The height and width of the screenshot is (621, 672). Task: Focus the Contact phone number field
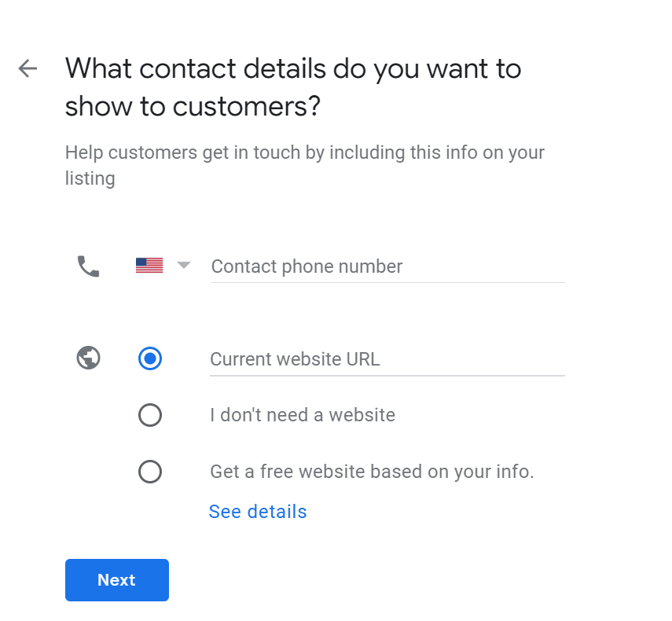tap(387, 266)
